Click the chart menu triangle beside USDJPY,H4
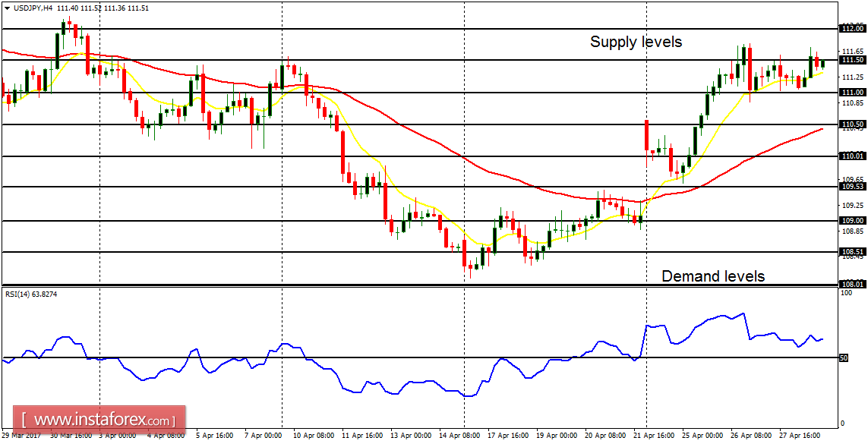 coord(6,8)
